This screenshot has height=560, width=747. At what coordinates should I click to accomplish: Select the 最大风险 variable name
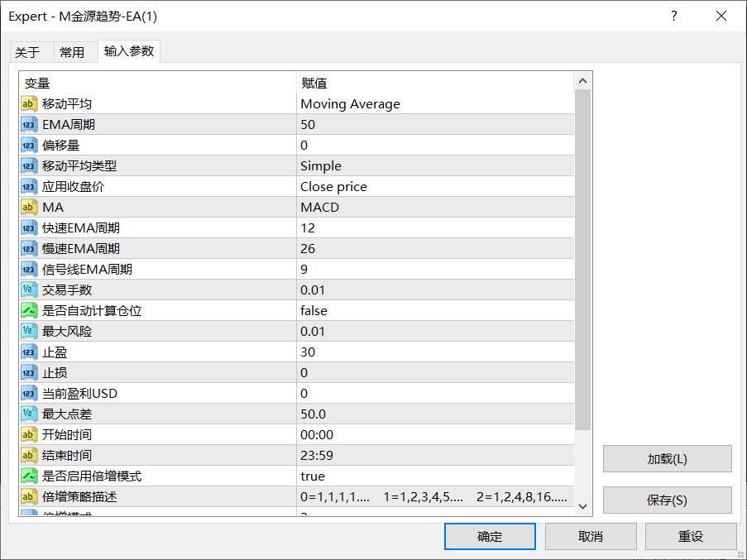pyautogui.click(x=67, y=332)
